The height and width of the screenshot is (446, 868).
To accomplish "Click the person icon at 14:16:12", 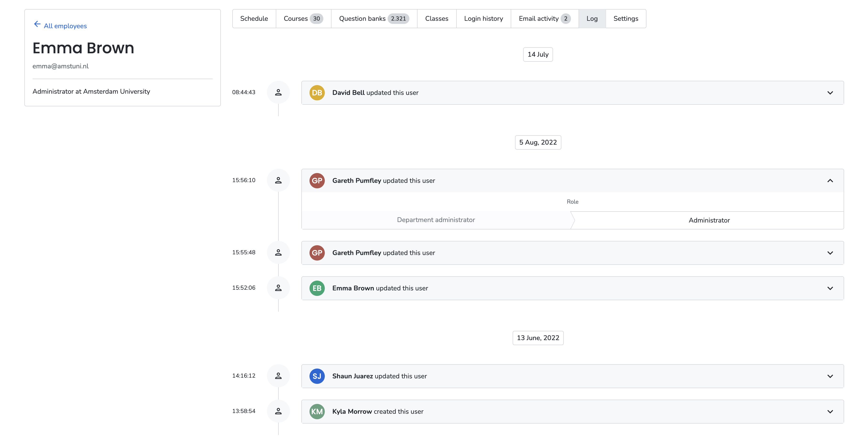I will click(x=278, y=376).
